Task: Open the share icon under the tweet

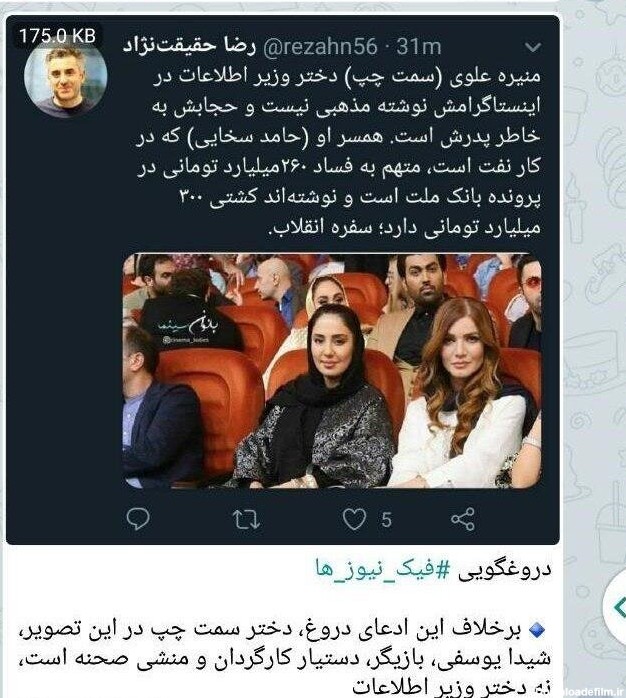Action: (463, 519)
